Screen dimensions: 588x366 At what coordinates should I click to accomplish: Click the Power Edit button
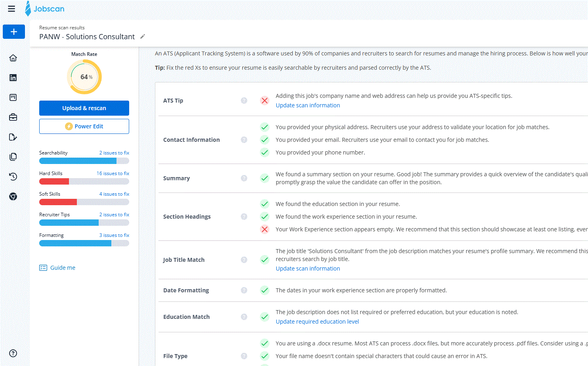(84, 126)
